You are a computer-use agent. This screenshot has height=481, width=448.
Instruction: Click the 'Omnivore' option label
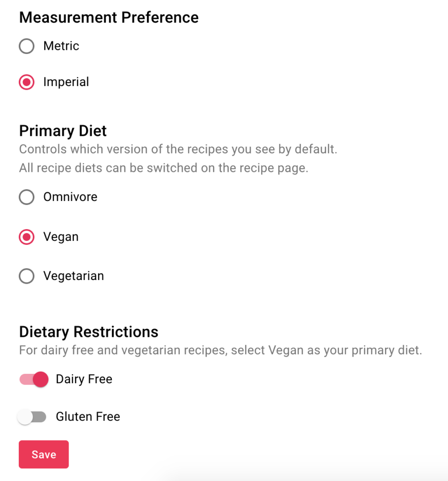pos(70,197)
